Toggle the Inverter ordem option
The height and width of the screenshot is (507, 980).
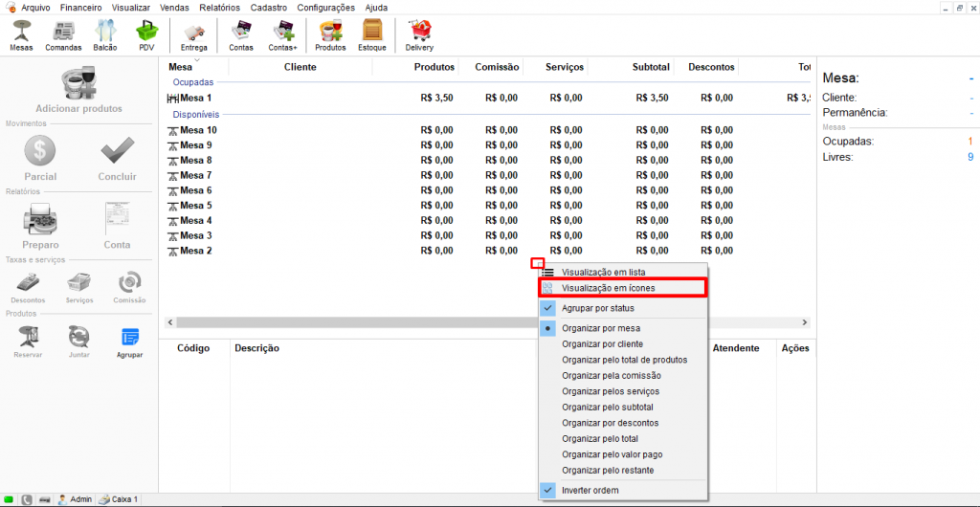(590, 490)
